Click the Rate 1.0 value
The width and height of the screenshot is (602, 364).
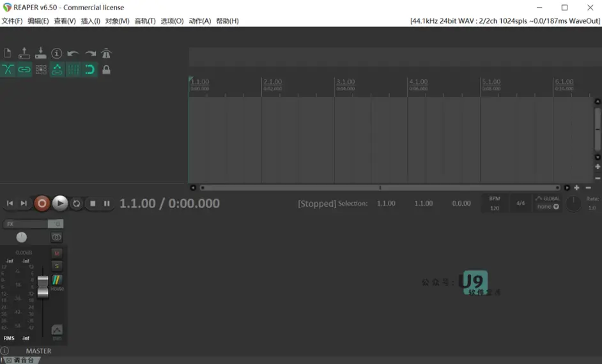pos(592,208)
